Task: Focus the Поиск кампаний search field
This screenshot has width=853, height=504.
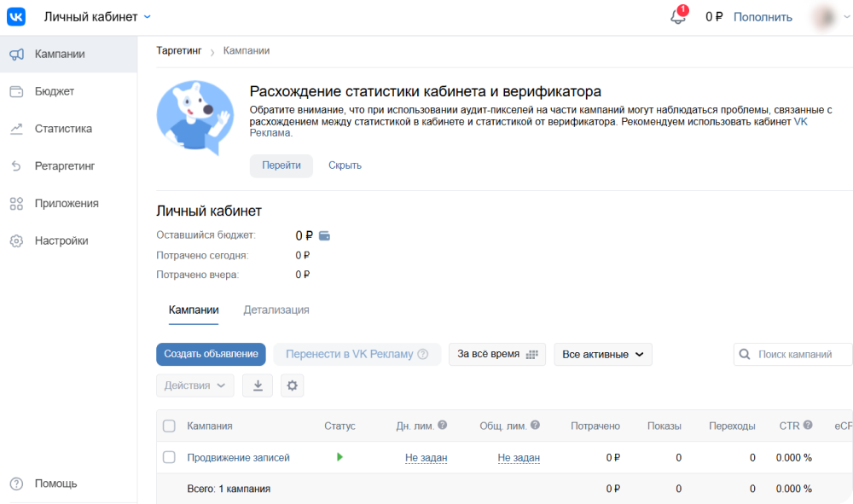Action: [793, 355]
